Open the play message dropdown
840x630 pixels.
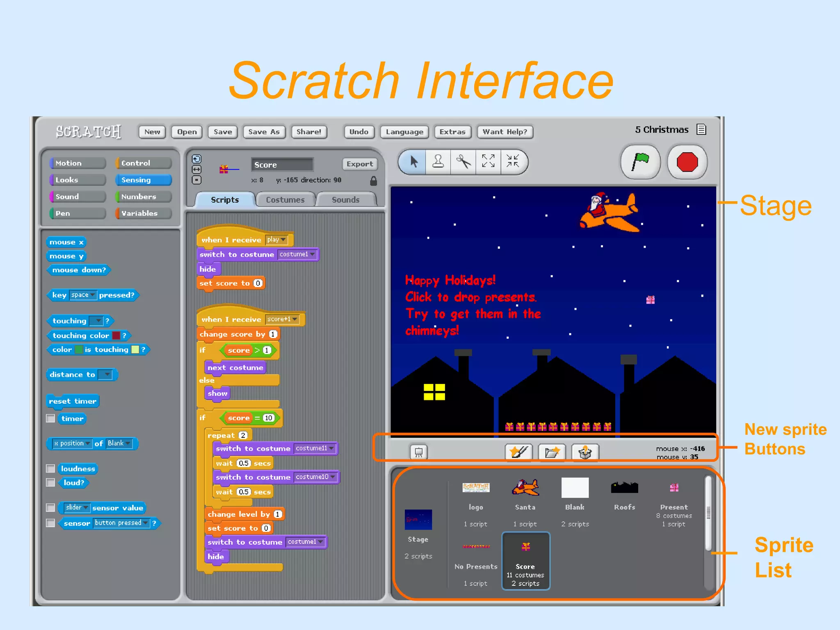click(276, 240)
